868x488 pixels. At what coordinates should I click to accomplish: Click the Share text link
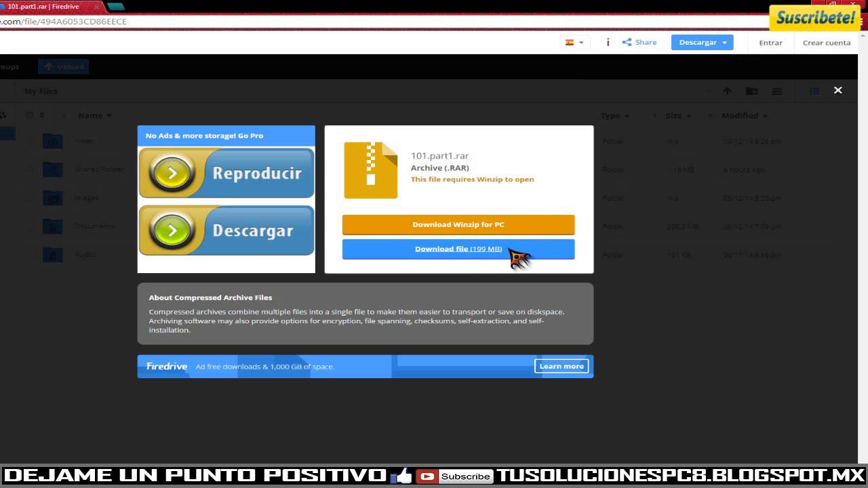tap(646, 42)
